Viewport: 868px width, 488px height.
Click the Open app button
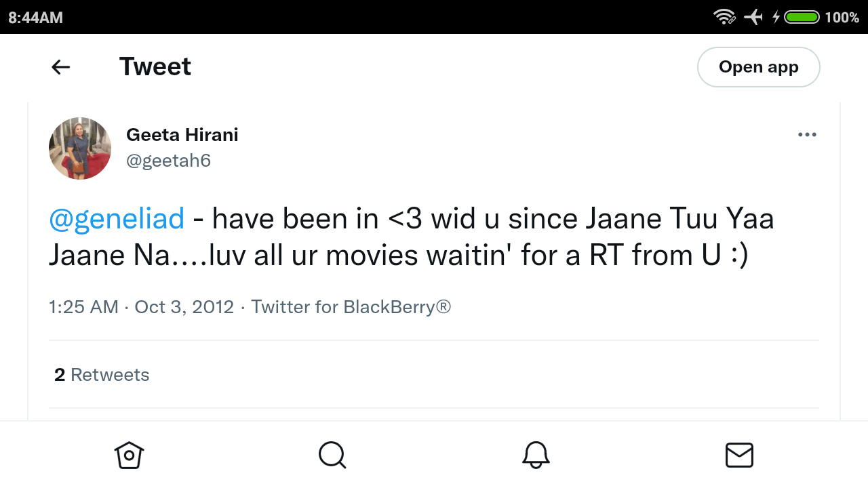point(759,67)
